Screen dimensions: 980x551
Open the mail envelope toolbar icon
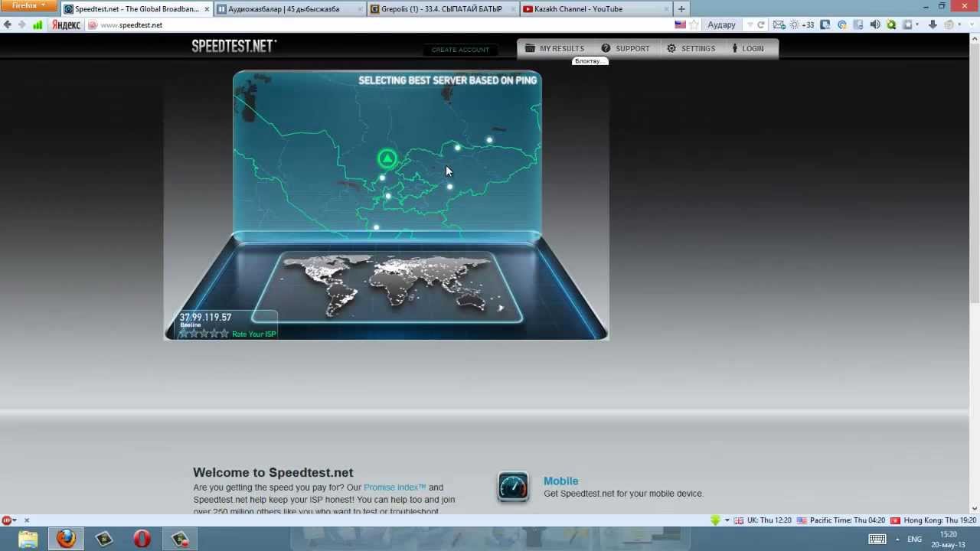[x=779, y=25]
